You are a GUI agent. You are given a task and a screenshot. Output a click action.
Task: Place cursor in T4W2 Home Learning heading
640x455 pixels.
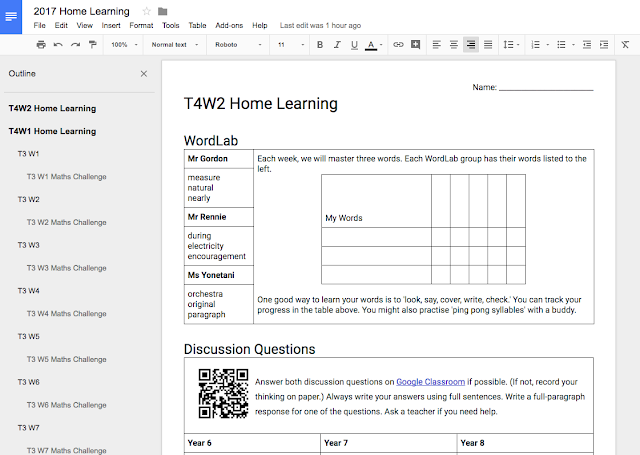tap(260, 104)
